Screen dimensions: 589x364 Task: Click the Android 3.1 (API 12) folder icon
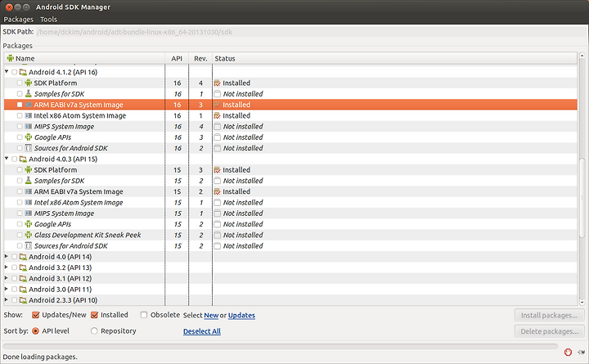coord(23,279)
